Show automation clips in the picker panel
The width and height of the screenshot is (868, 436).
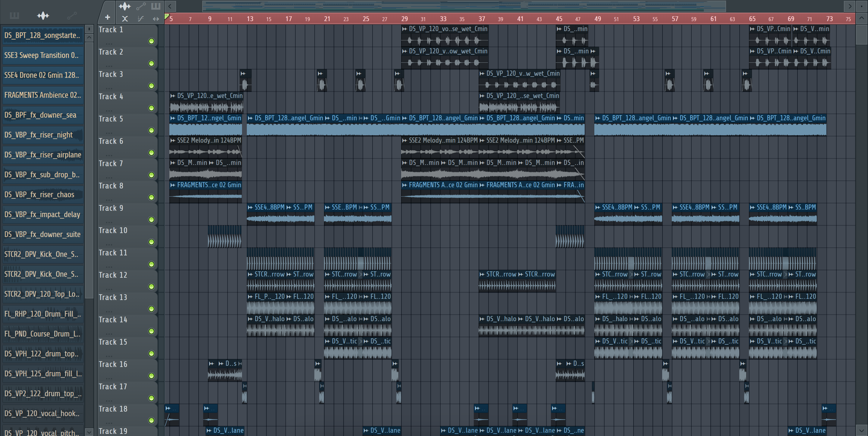pos(72,15)
